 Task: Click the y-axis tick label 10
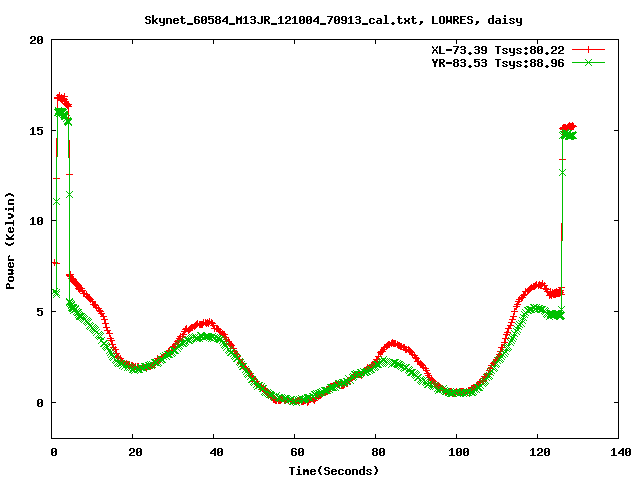[x=36, y=221]
